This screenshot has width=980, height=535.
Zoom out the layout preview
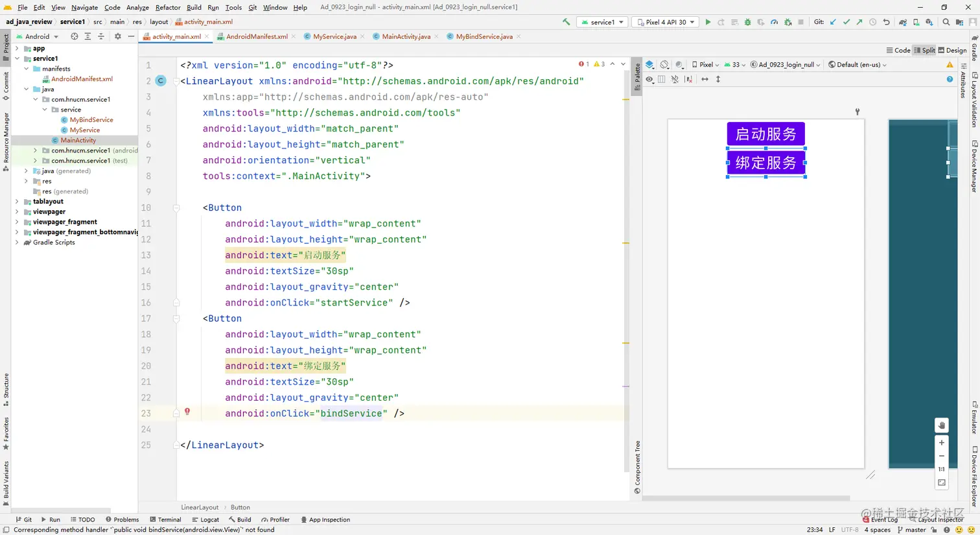click(942, 456)
